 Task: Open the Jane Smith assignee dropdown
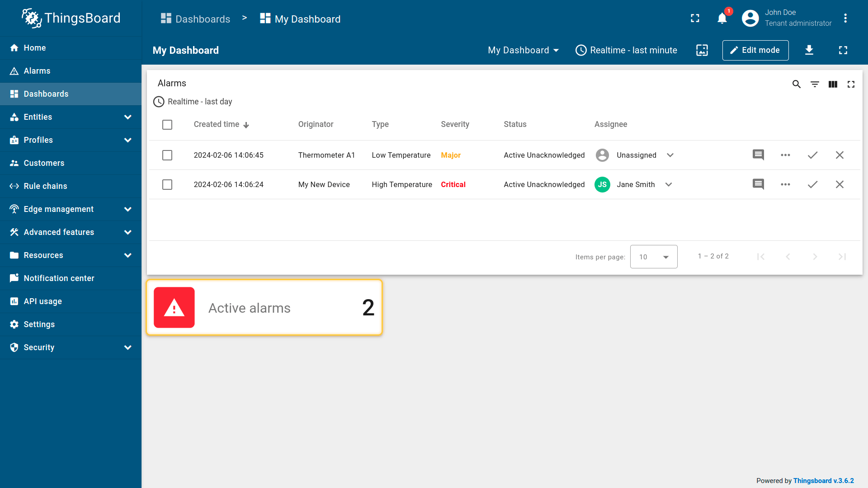tap(669, 184)
